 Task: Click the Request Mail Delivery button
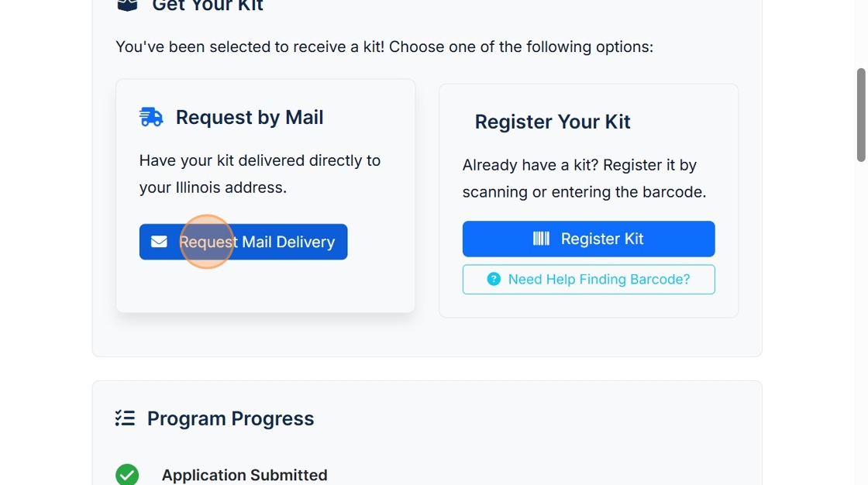pos(243,242)
